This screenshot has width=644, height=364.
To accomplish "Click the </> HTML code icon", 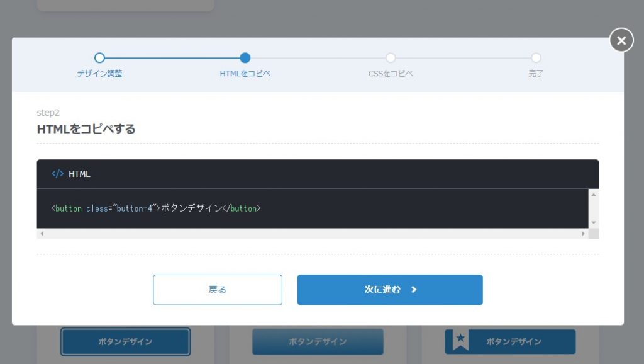I will (57, 174).
